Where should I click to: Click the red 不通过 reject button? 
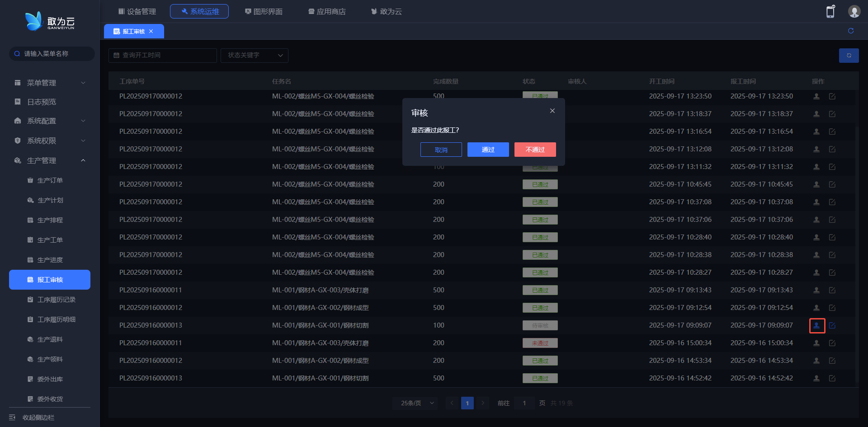click(535, 150)
